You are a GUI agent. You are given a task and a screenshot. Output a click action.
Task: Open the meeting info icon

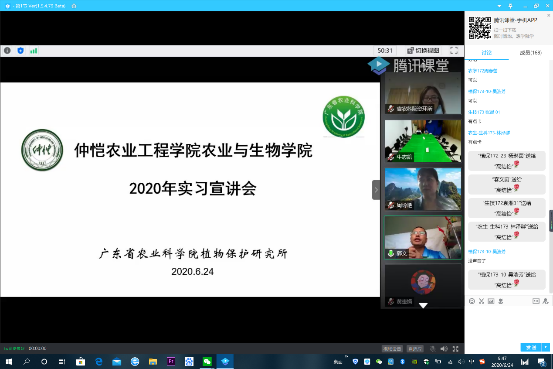7,51
